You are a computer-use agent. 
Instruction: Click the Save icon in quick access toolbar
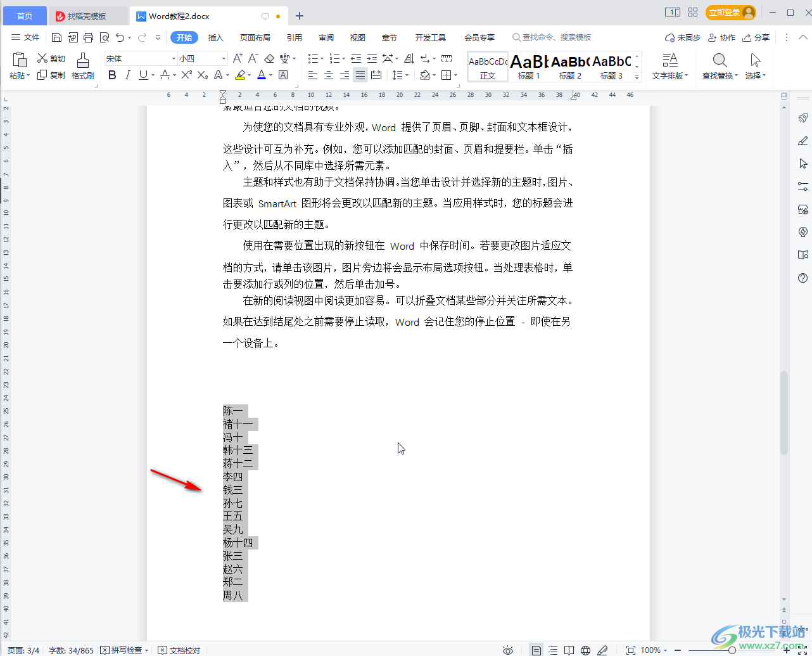click(56, 37)
